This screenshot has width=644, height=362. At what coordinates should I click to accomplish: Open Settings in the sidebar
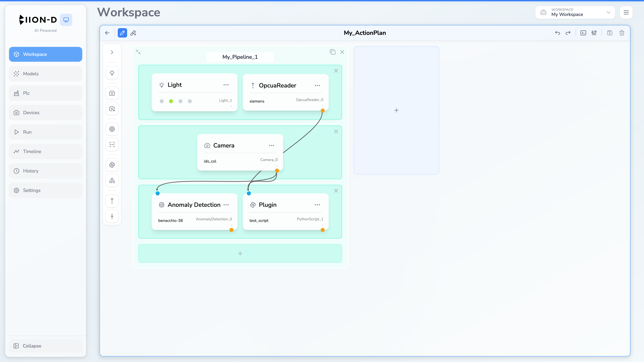[46, 190]
